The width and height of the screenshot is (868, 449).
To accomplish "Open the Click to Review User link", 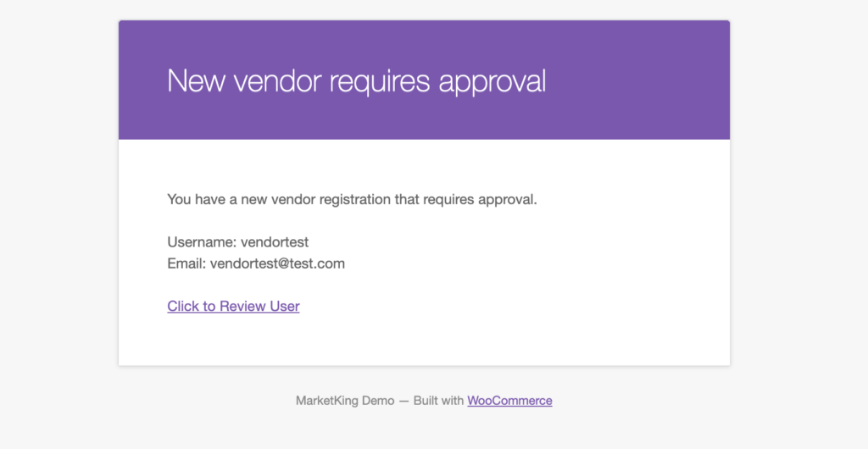I will pyautogui.click(x=233, y=307).
